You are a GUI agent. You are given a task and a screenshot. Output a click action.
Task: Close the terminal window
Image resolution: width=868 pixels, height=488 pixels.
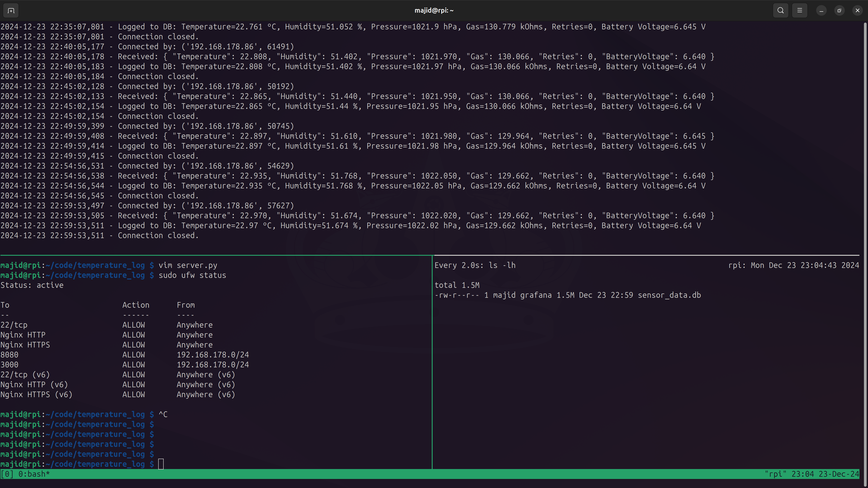[857, 10]
